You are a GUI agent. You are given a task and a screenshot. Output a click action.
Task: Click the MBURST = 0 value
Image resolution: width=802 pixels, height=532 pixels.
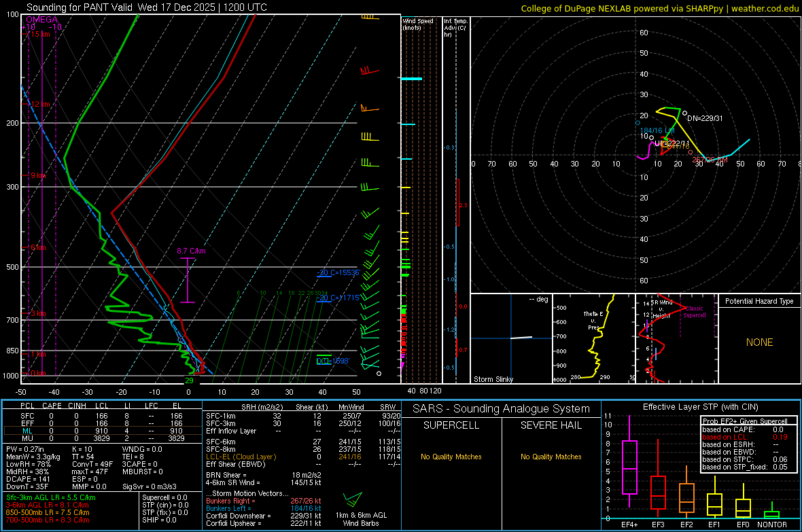(143, 472)
